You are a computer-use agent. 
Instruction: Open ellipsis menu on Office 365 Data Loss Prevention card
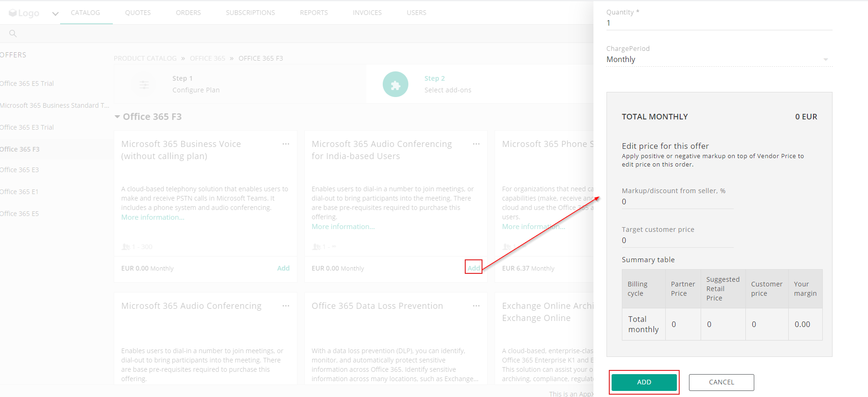point(476,306)
